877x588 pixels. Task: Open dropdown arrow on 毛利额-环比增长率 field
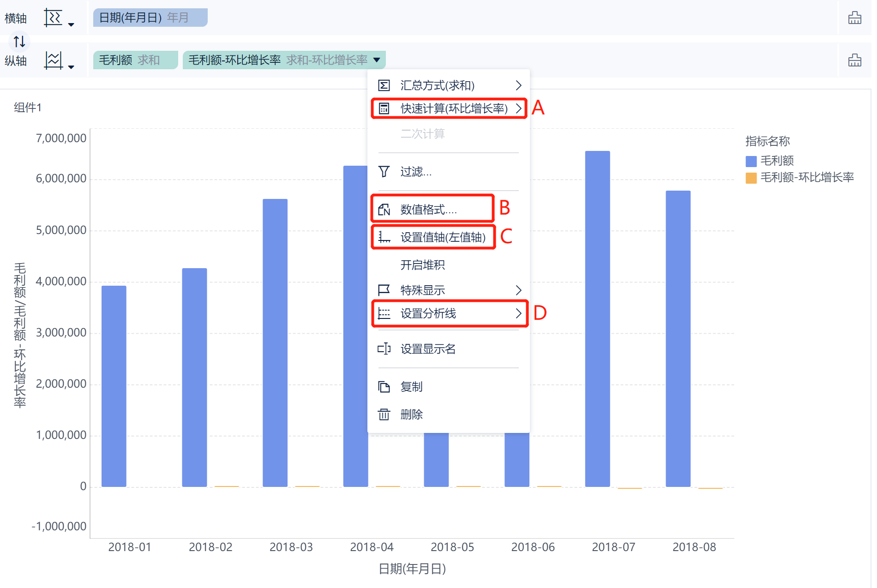377,60
